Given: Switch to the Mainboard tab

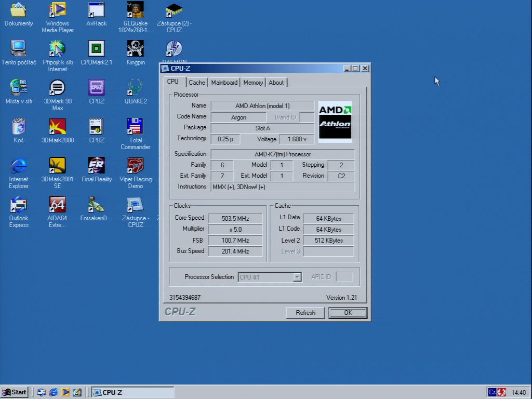Looking at the screenshot, I should [x=224, y=83].
